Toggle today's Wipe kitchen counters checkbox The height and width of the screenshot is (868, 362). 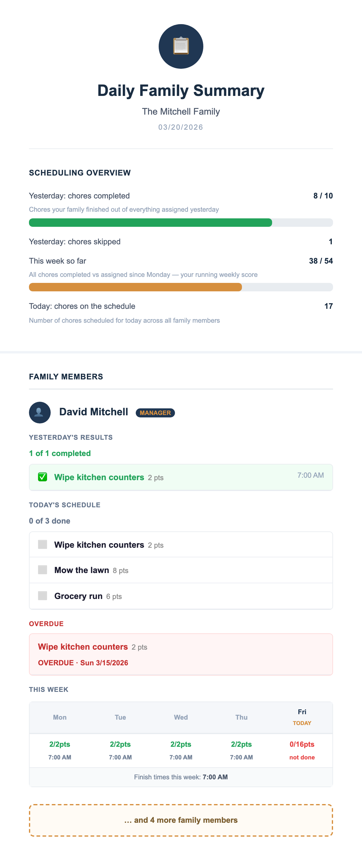coord(43,544)
